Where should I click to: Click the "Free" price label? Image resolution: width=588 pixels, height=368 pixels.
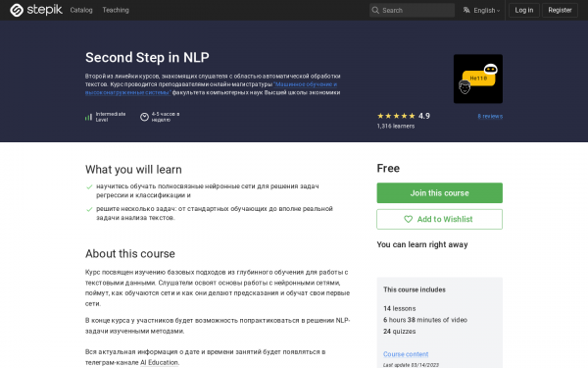tap(388, 168)
